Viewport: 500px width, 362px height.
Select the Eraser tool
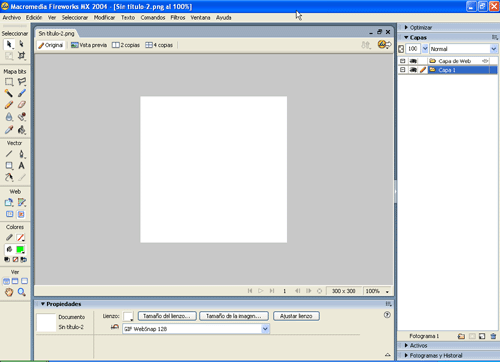pos(22,105)
